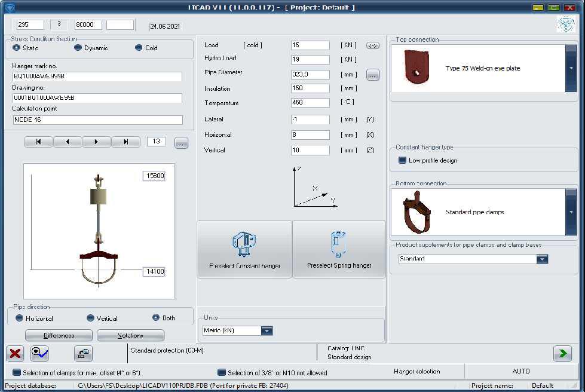Click Load cold value field
Image resolution: width=585 pixels, height=392 pixels.
coord(310,45)
